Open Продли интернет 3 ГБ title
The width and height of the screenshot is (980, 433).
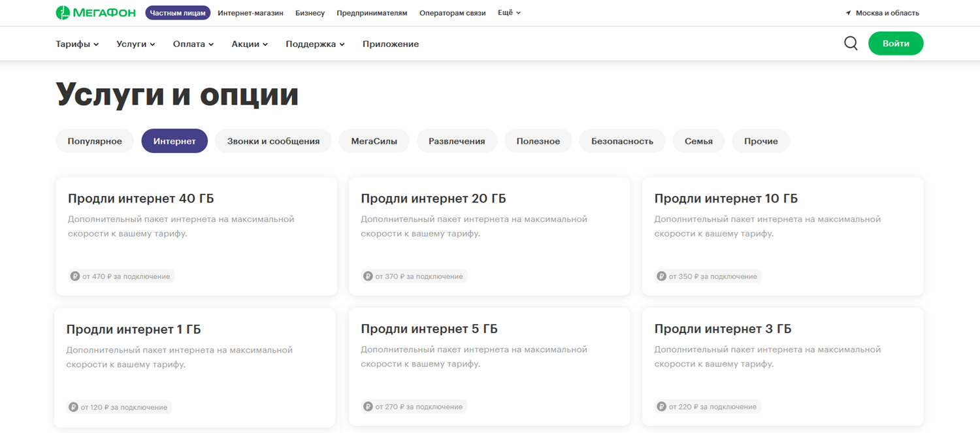(x=723, y=329)
